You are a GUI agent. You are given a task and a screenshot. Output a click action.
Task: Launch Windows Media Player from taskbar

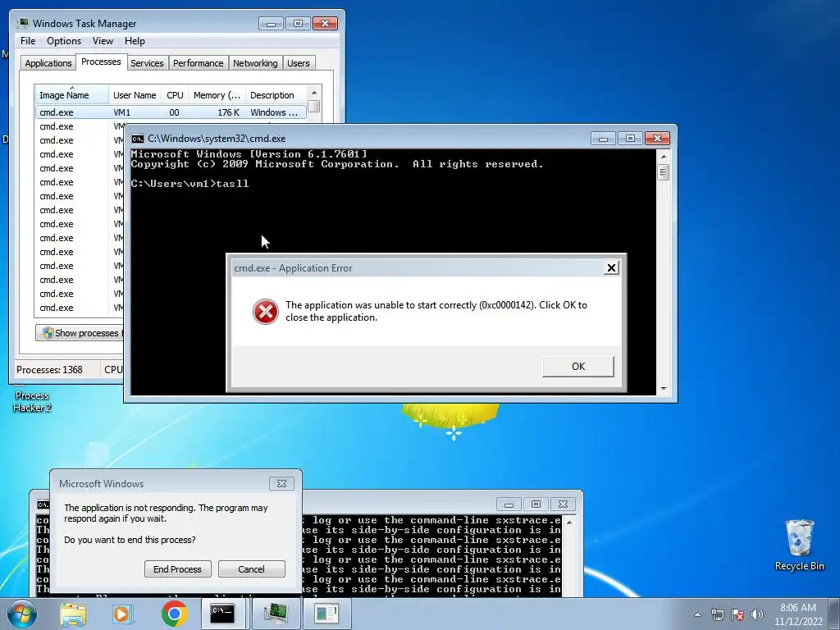122,614
